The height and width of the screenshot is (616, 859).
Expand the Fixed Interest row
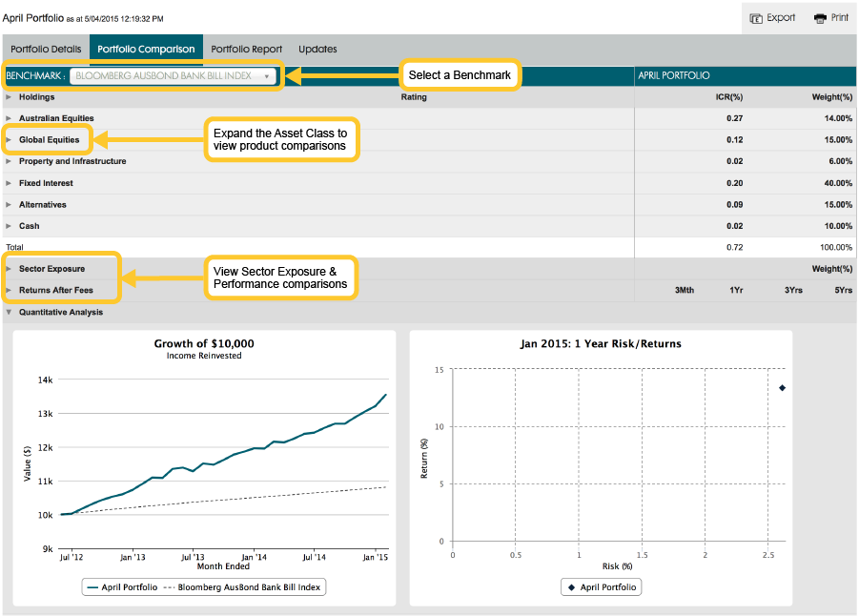(10, 183)
